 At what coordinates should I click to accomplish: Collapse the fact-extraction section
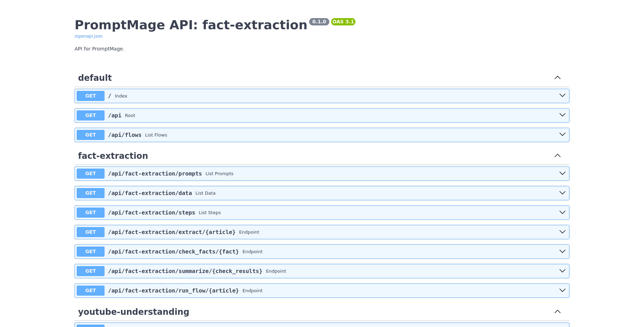[558, 156]
